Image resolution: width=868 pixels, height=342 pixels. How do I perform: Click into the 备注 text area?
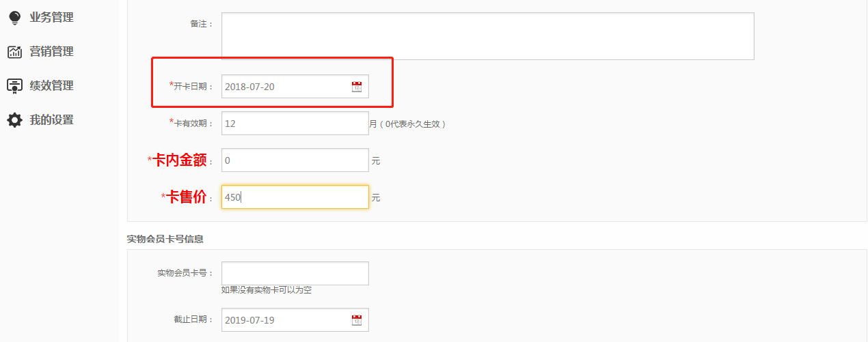pyautogui.click(x=487, y=36)
